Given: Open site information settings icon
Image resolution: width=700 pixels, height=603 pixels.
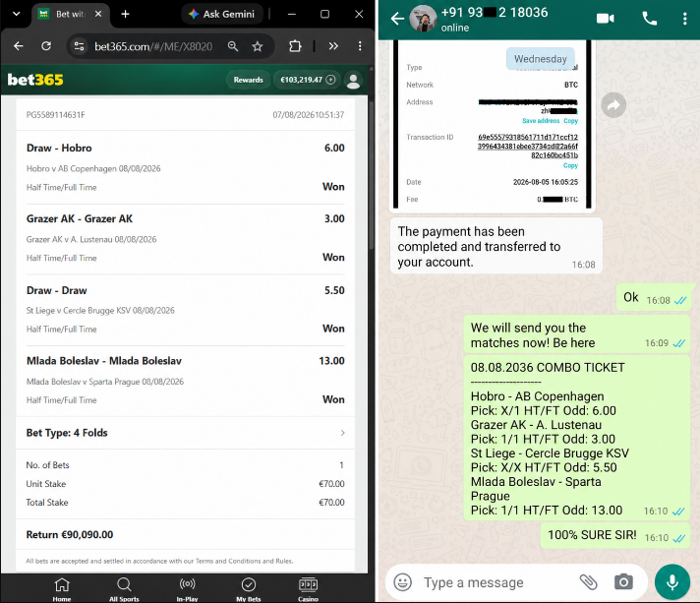Looking at the screenshot, I should [x=79, y=46].
